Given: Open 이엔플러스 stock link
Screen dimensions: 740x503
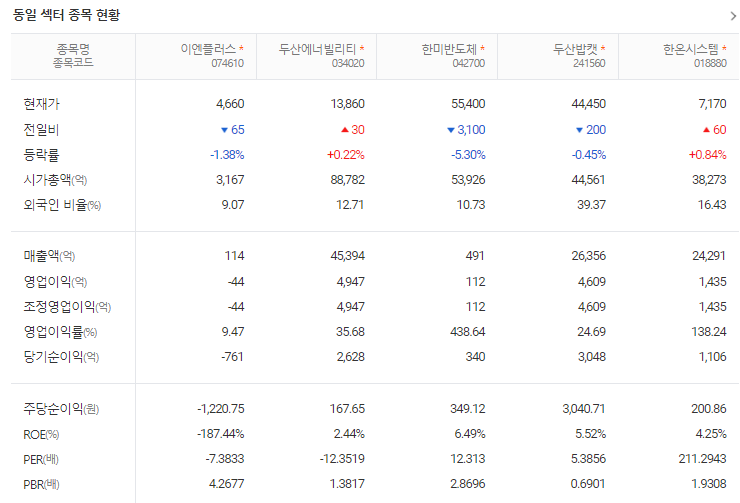Looking at the screenshot, I should pos(208,49).
